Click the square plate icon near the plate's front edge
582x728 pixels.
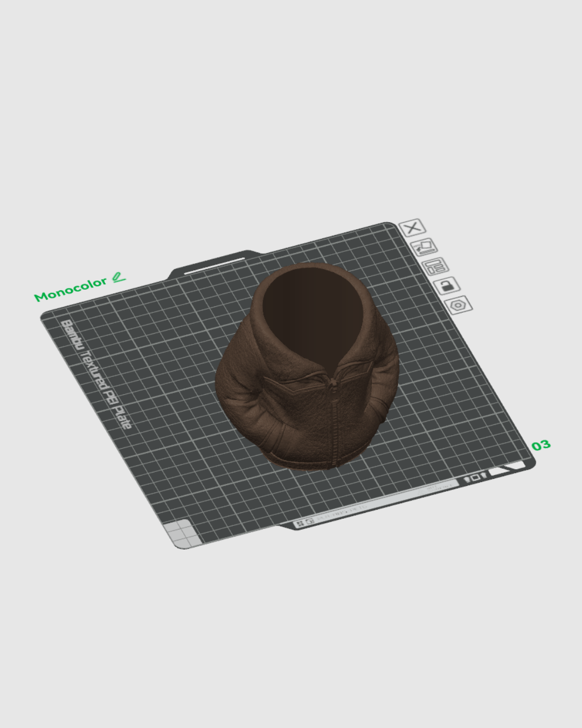pos(476,478)
